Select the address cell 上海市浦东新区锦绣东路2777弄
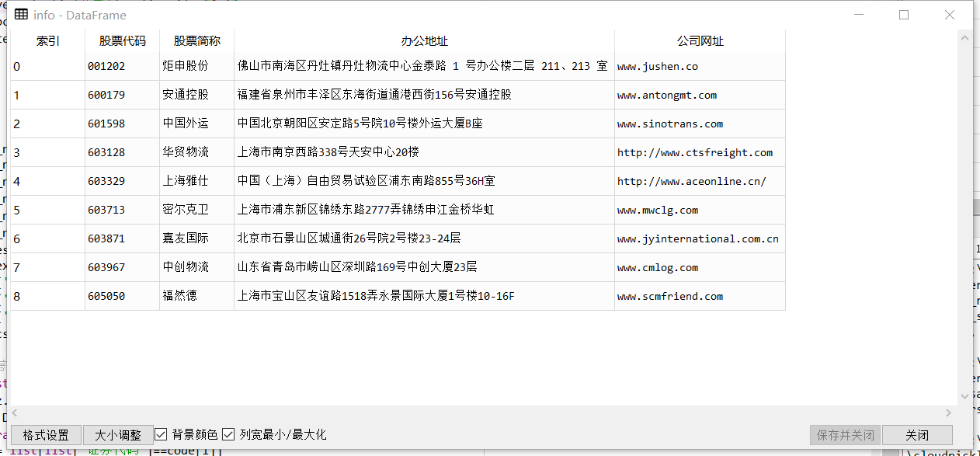 pyautogui.click(x=425, y=211)
